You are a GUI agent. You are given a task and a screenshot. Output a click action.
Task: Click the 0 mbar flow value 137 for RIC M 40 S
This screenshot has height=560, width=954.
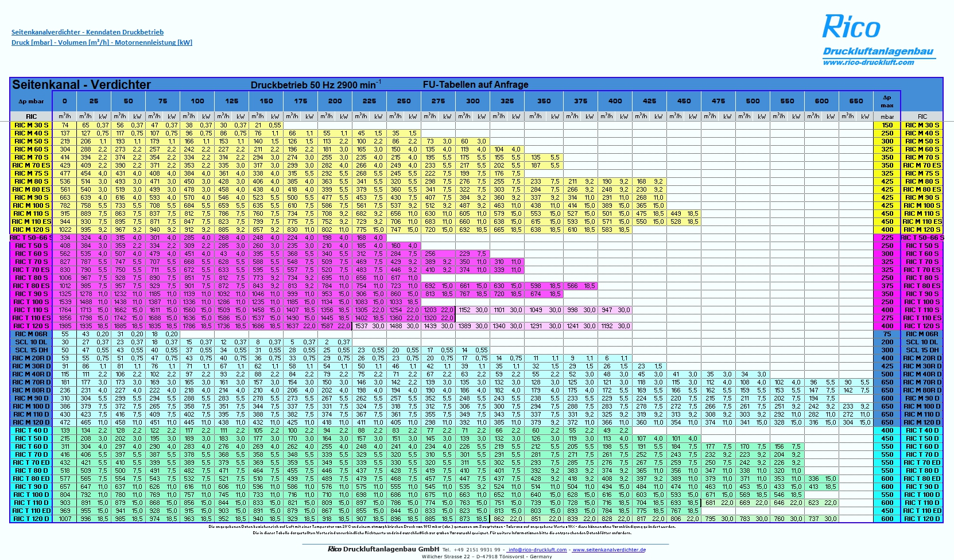tap(65, 133)
